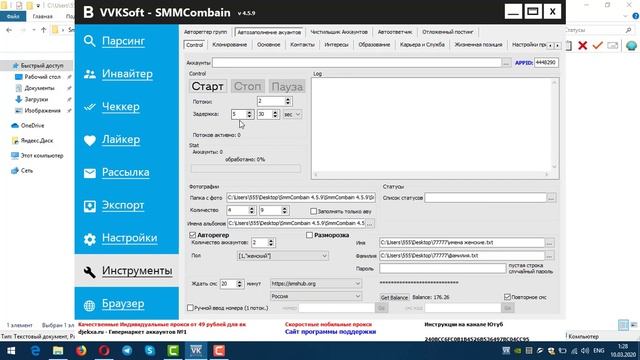Open Windows Start menu
This screenshot has width=640, height=360.
(x=11, y=351)
